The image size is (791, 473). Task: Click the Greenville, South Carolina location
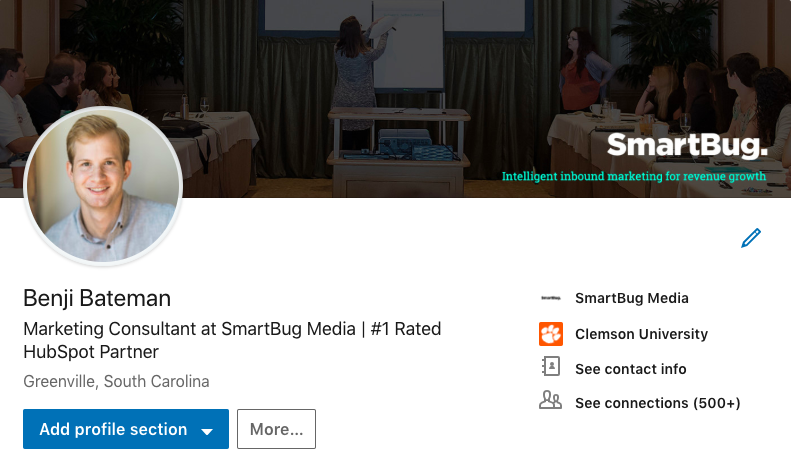click(116, 382)
